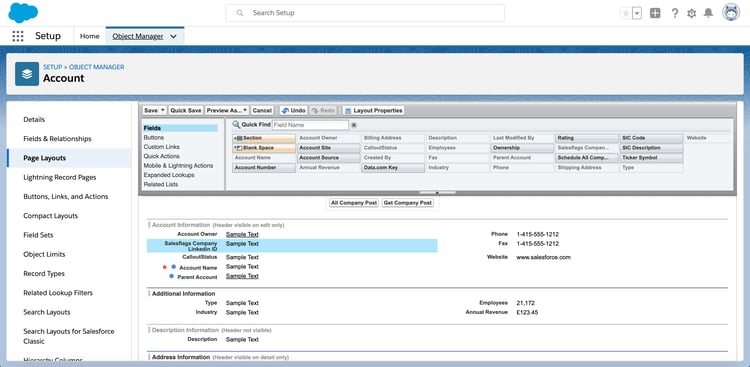Click the Blank Space palette item

coord(264,148)
